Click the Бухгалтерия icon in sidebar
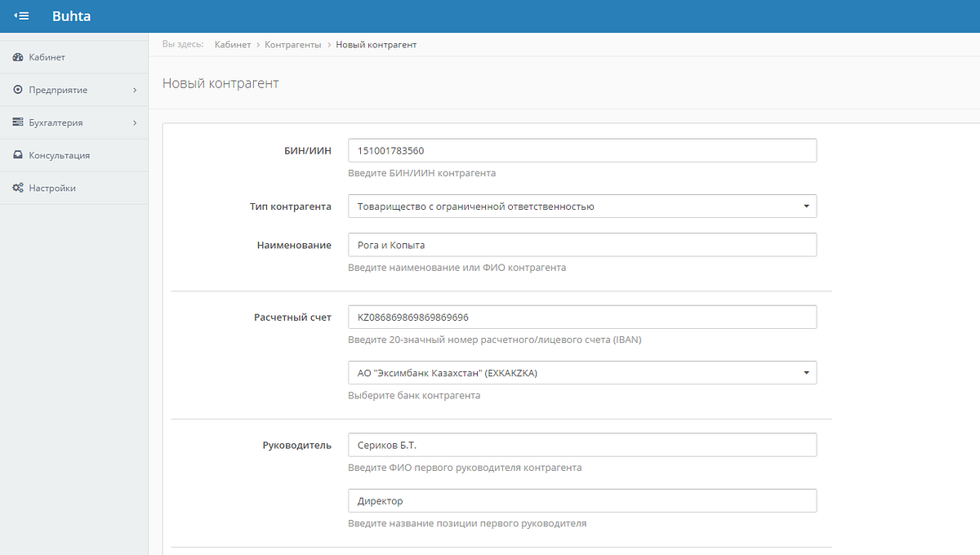The height and width of the screenshot is (555, 980). point(18,122)
